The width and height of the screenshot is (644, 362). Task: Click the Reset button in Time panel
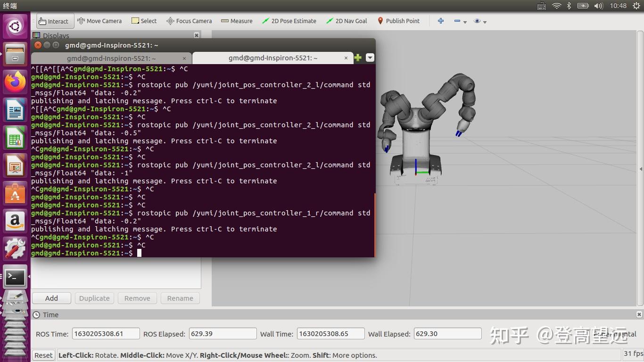click(x=43, y=355)
